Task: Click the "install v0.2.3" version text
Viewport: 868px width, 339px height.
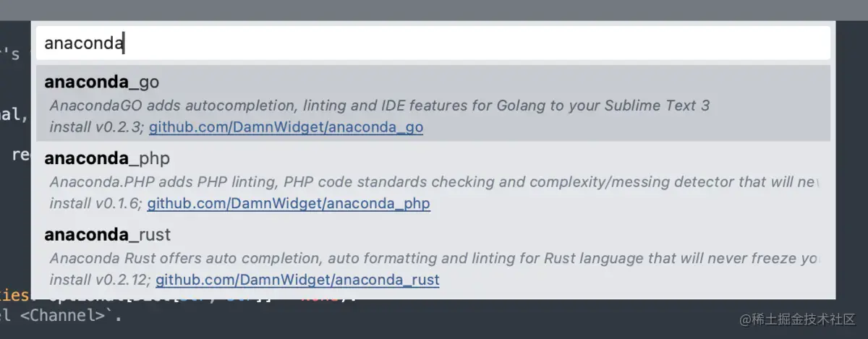Action: click(x=96, y=127)
